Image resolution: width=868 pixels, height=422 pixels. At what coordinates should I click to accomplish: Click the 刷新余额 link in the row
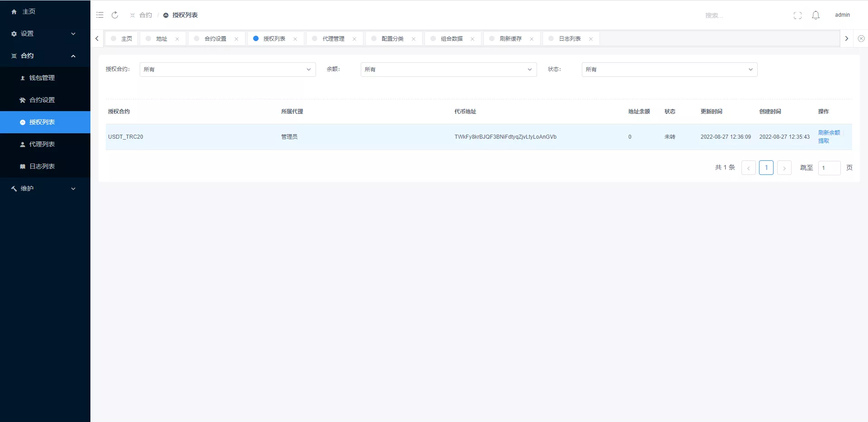(x=829, y=132)
